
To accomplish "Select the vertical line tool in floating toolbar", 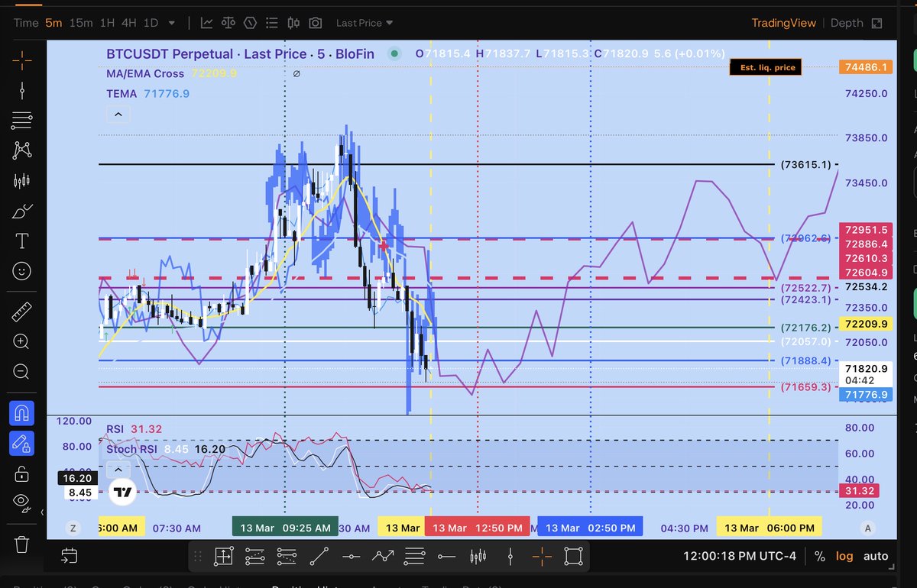I will (x=510, y=556).
